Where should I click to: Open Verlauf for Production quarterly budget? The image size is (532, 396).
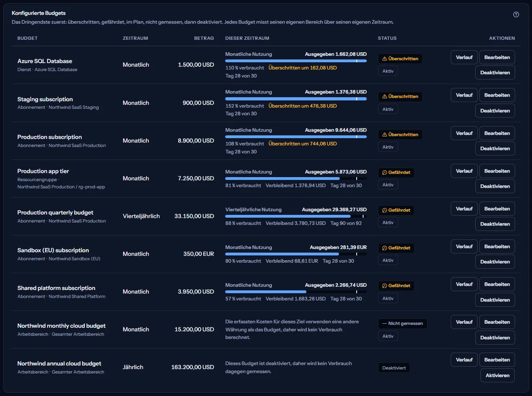point(464,209)
